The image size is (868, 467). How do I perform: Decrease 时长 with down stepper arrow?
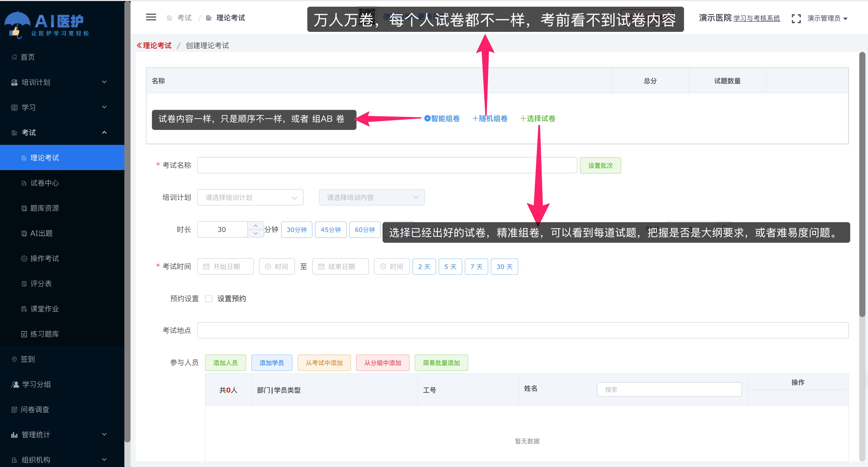(255, 234)
